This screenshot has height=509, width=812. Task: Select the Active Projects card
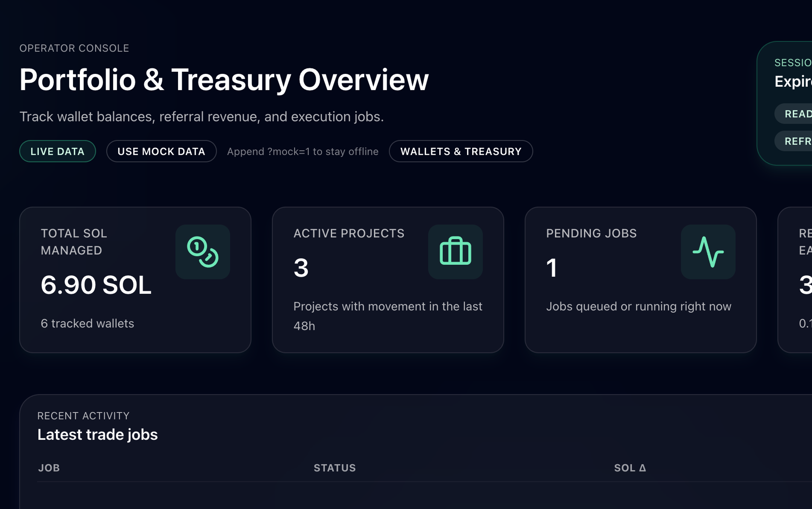[x=388, y=280]
